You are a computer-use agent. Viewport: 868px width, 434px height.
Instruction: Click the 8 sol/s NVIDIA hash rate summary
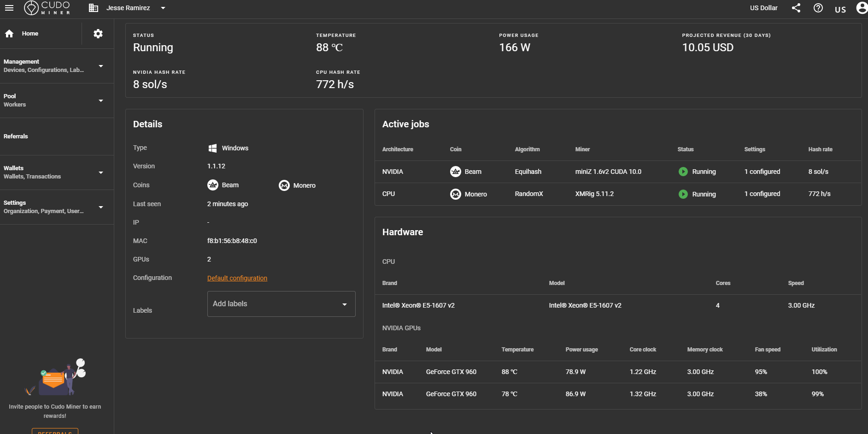[x=150, y=84]
